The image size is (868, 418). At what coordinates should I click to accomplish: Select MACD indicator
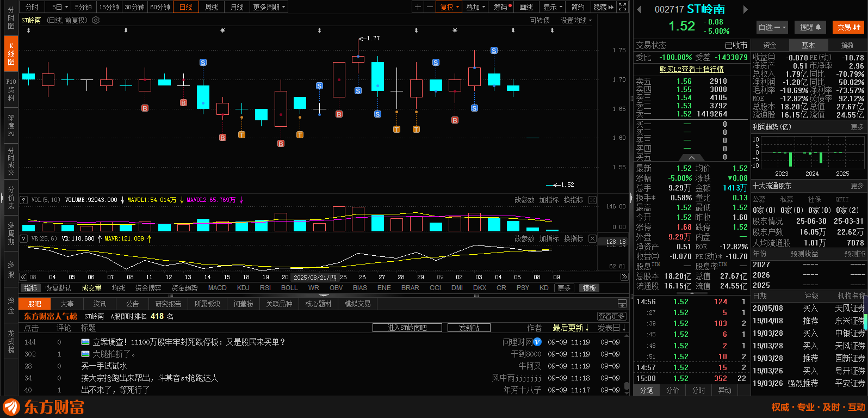[x=217, y=288]
